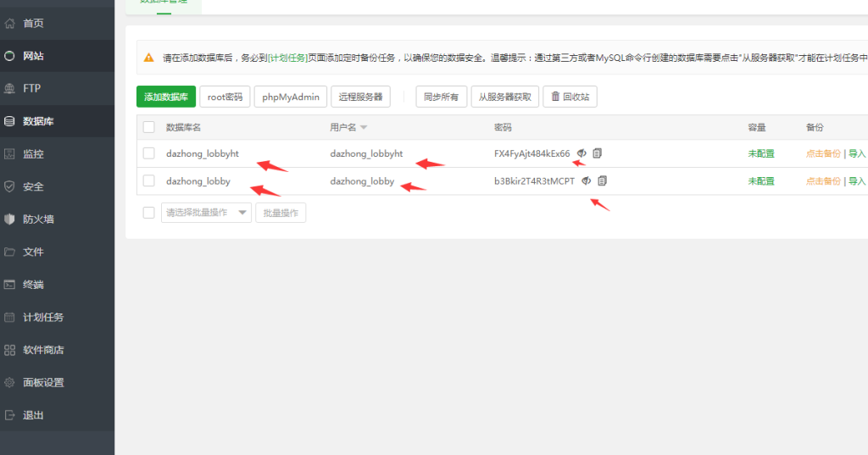
Task: Click the calendar icon beside 计划任务
Action: (9, 317)
